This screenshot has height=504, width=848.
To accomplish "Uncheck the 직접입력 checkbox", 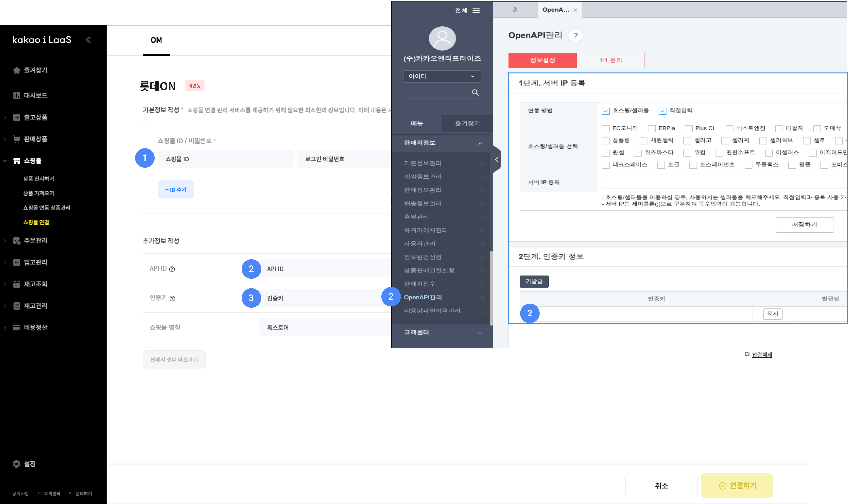I will [662, 111].
